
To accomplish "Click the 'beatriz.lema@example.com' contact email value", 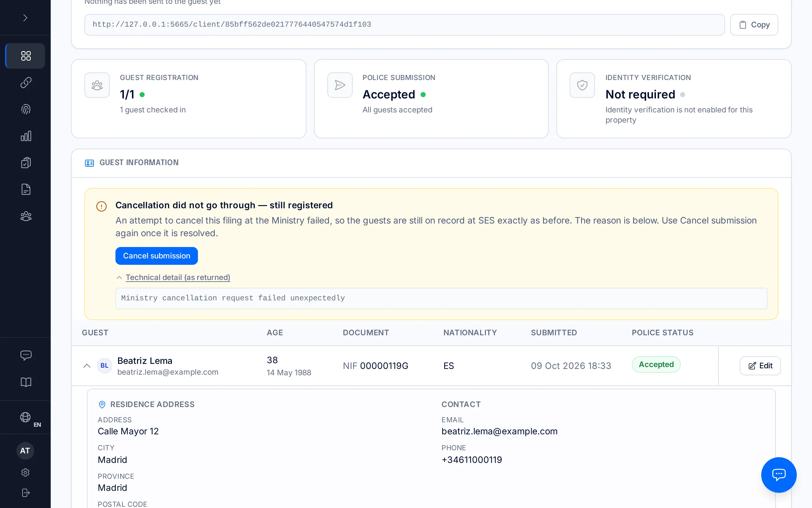I will pyautogui.click(x=499, y=431).
